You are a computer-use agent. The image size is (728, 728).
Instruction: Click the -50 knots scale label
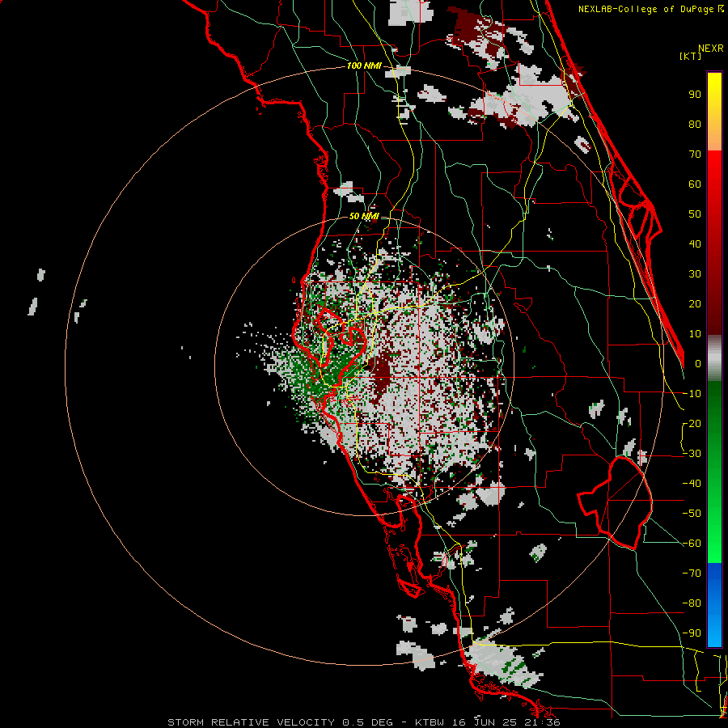point(692,514)
